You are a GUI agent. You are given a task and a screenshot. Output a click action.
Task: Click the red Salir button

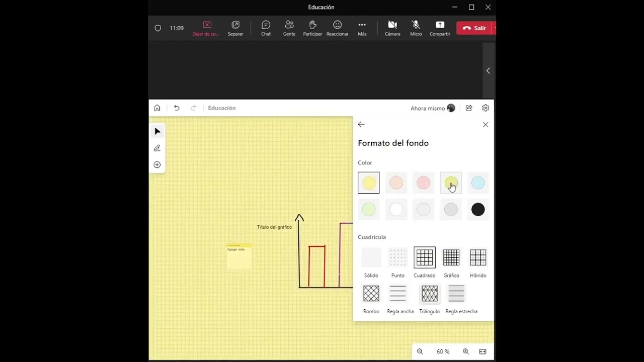(x=474, y=28)
